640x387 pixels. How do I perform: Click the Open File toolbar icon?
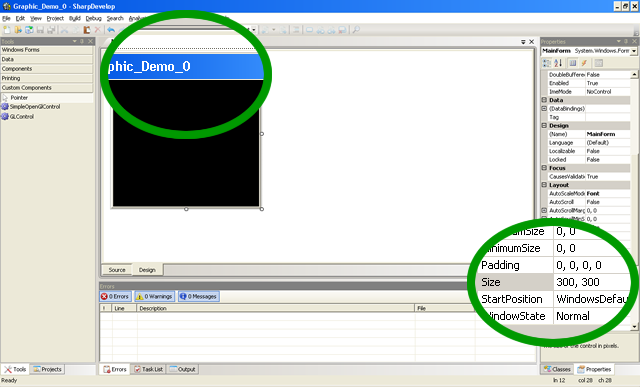18,30
